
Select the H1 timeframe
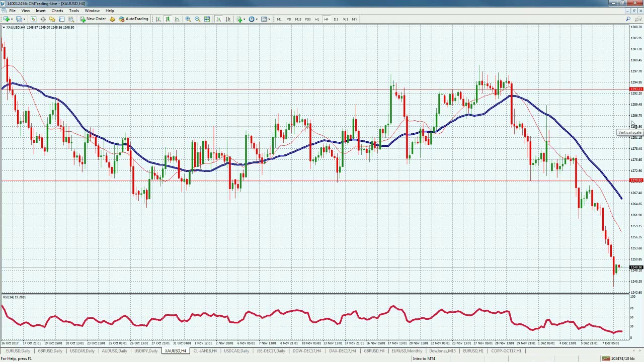click(317, 19)
